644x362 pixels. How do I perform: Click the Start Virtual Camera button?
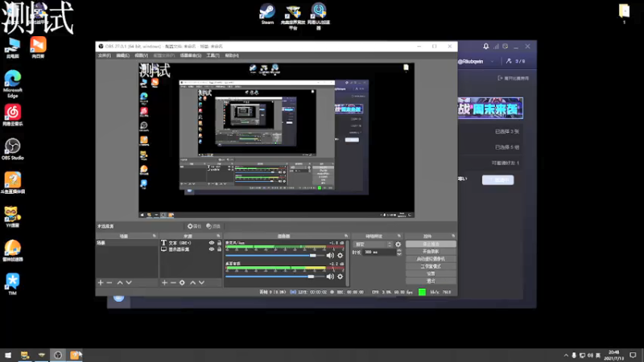(431, 258)
